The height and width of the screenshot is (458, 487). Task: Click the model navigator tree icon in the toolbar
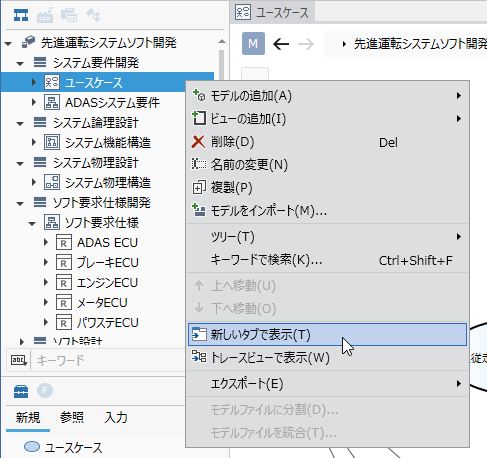(21, 15)
